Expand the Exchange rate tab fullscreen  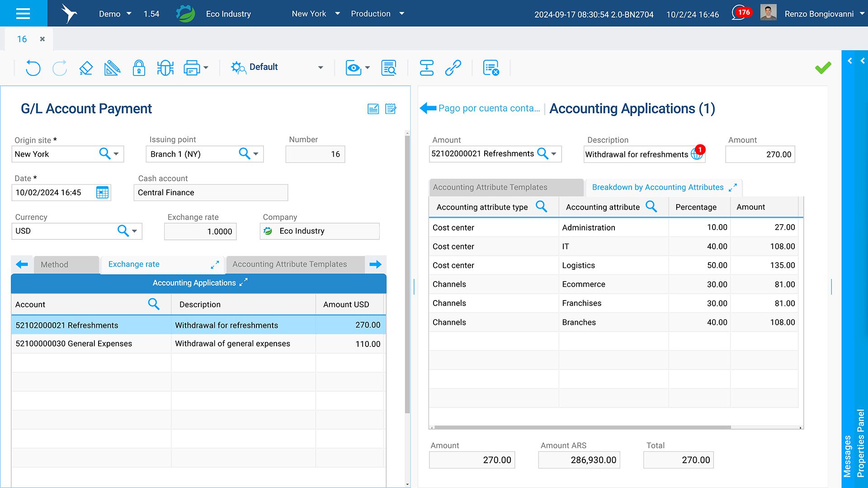coord(215,265)
